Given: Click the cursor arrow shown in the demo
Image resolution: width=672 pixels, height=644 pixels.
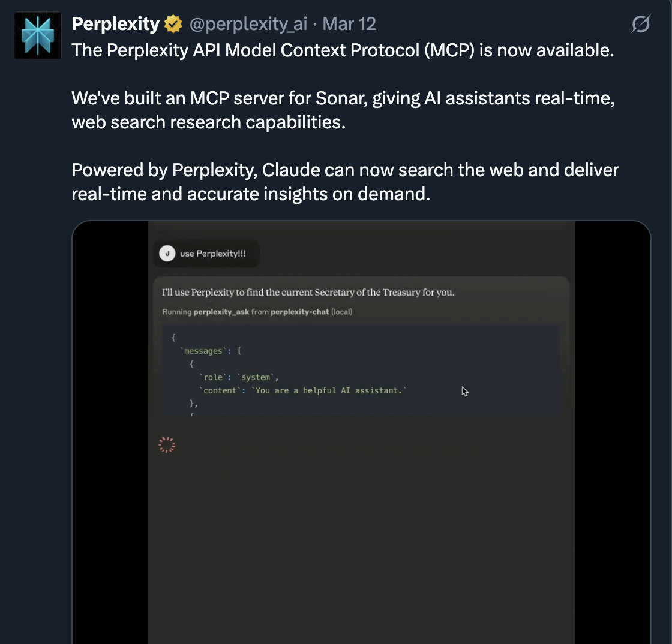Looking at the screenshot, I should 465,391.
